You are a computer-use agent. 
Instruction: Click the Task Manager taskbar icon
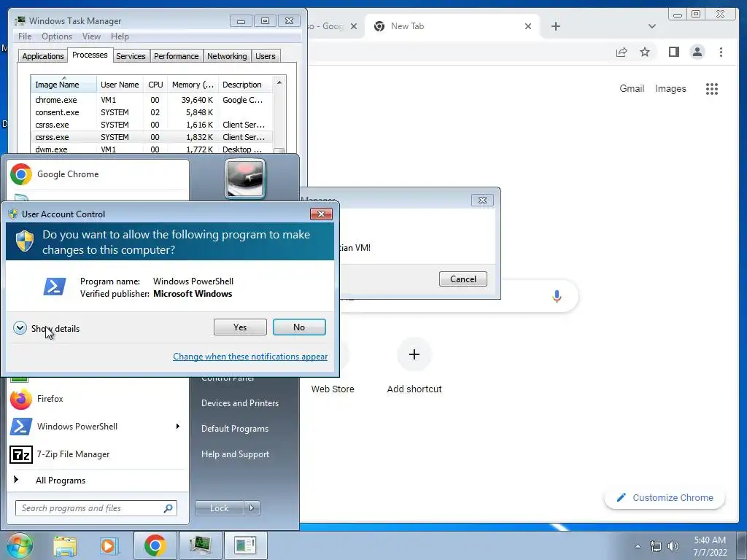click(200, 545)
